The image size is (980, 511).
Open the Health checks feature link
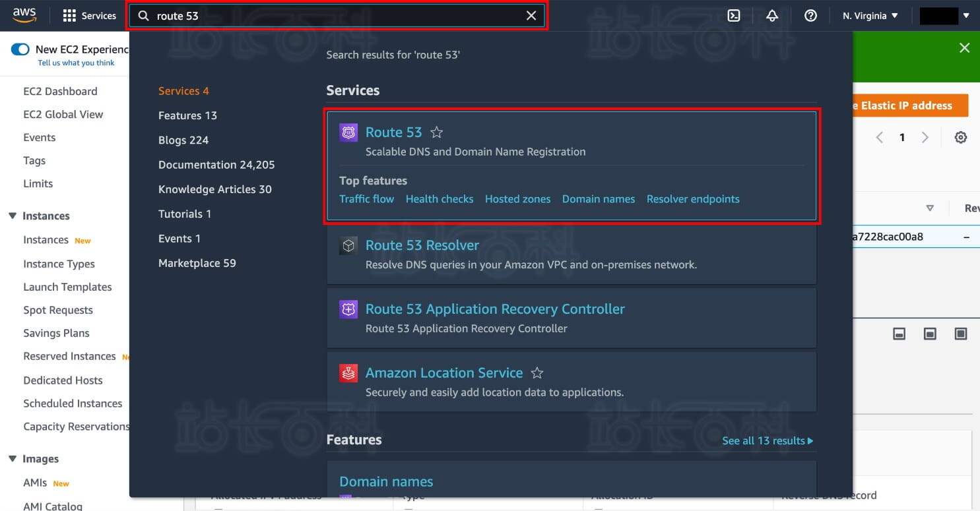click(440, 199)
